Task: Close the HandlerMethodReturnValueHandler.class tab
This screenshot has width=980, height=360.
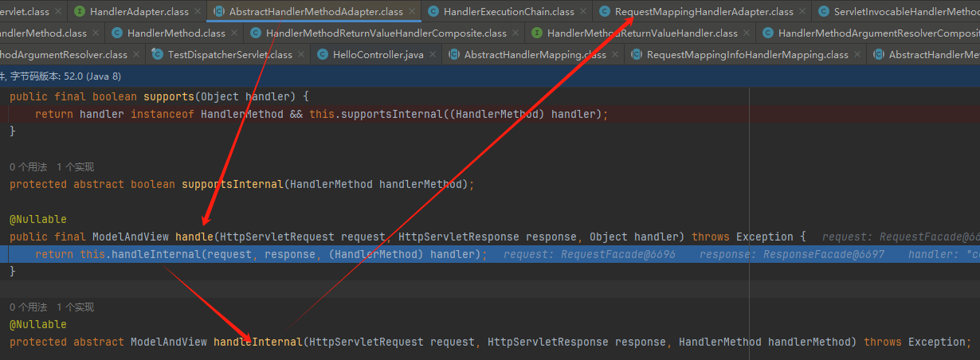Action: [747, 33]
